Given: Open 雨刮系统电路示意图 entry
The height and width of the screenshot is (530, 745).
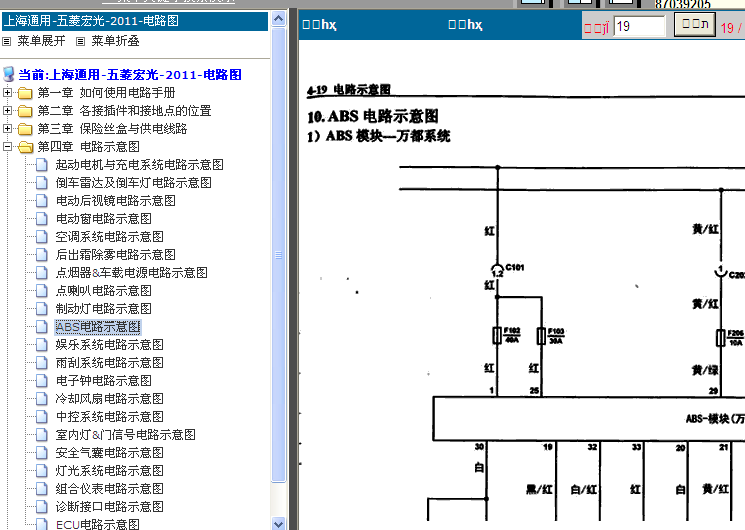Looking at the screenshot, I should tap(109, 363).
